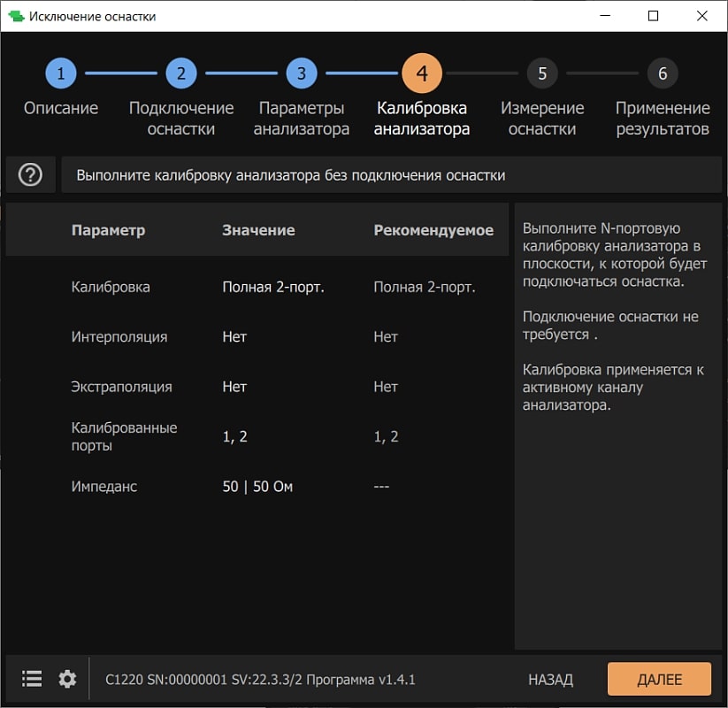Select the Экстраполяция parameter row
This screenshot has height=708, width=728.
(x=122, y=387)
